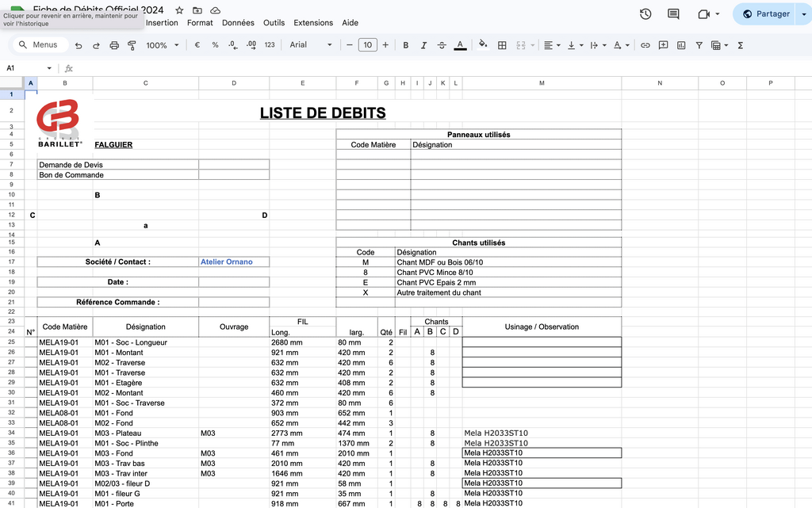Select the paint format tool

[131, 45]
